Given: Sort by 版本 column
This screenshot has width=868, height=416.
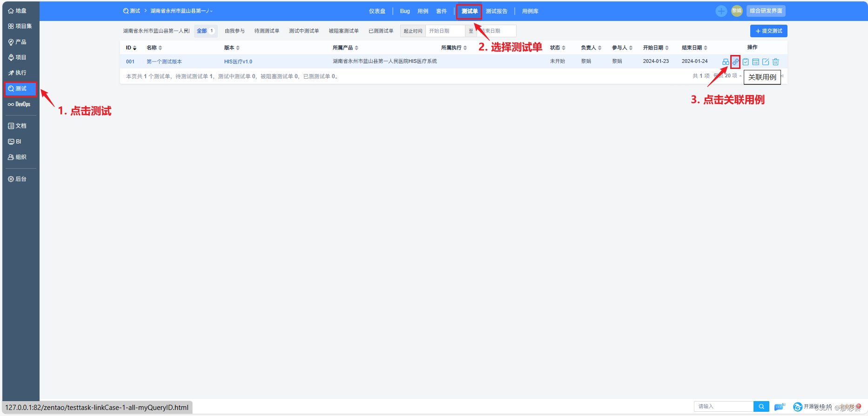Looking at the screenshot, I should click(232, 48).
